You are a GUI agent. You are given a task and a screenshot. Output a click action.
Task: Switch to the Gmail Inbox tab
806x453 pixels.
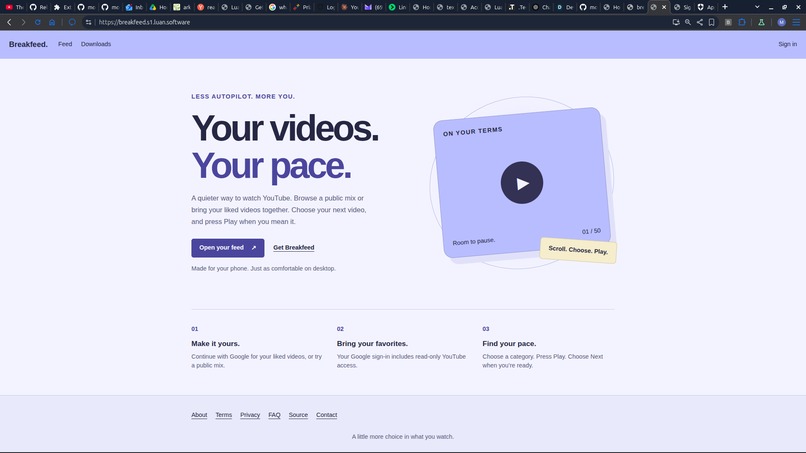[134, 7]
